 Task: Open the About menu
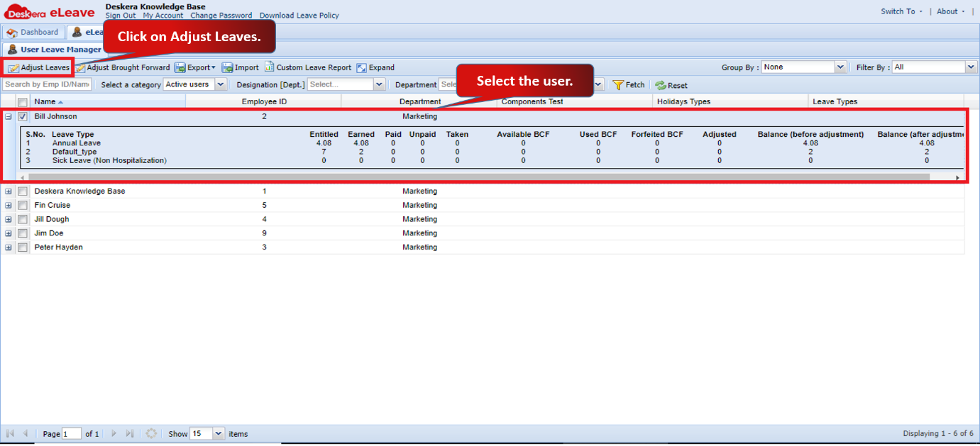(x=951, y=11)
